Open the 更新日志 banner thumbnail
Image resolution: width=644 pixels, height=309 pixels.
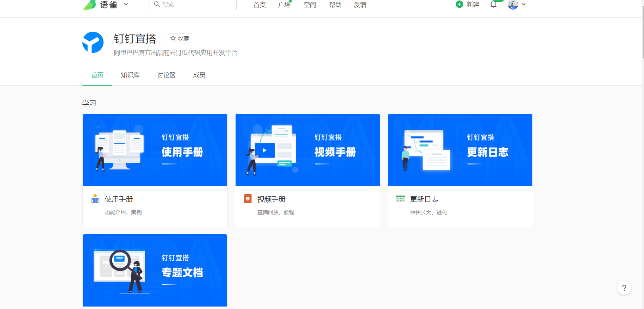460,150
